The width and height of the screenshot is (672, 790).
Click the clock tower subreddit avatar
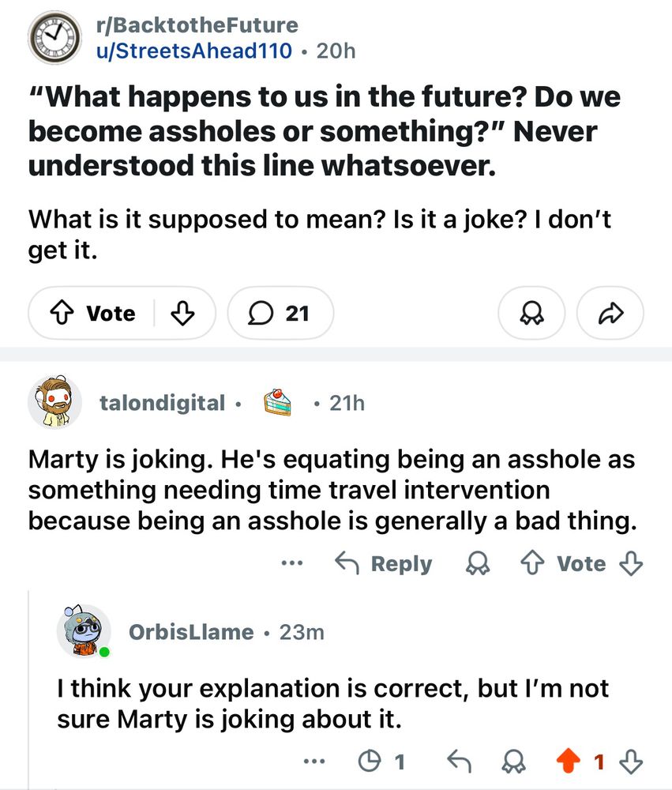(x=54, y=38)
